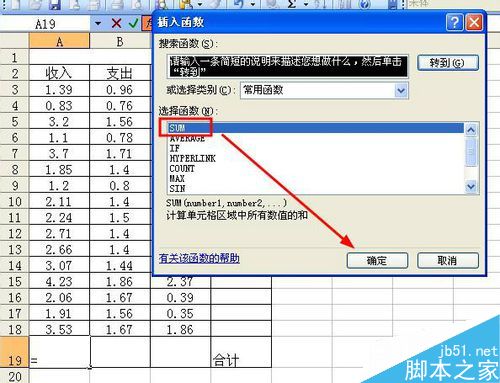This screenshot has width=500, height=383.
Task: Click cell containing 0.78
Action: [x=120, y=137]
